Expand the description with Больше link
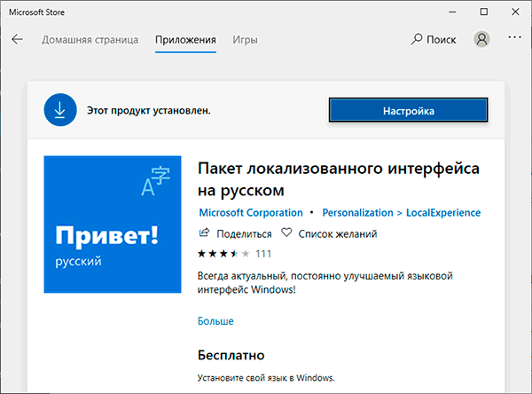This screenshot has height=394, width=532. click(x=215, y=321)
